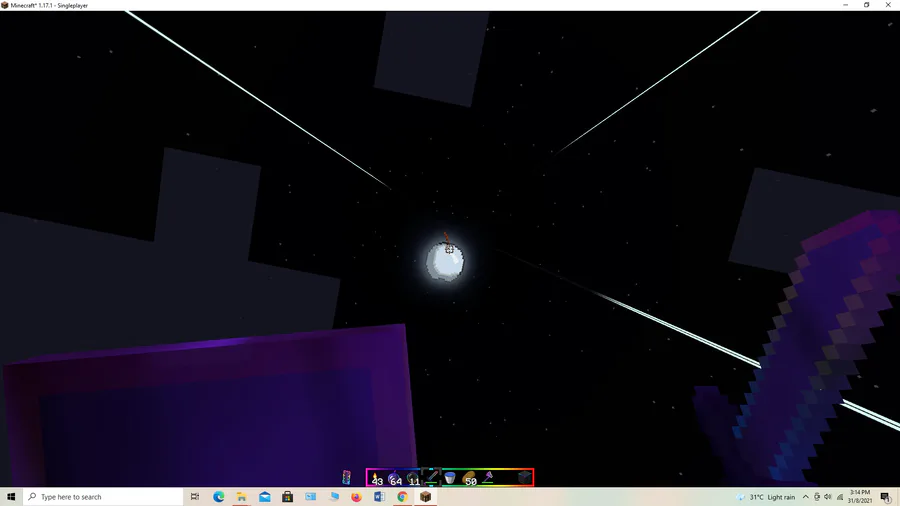Click the Minecraft taskbar icon

(x=425, y=497)
